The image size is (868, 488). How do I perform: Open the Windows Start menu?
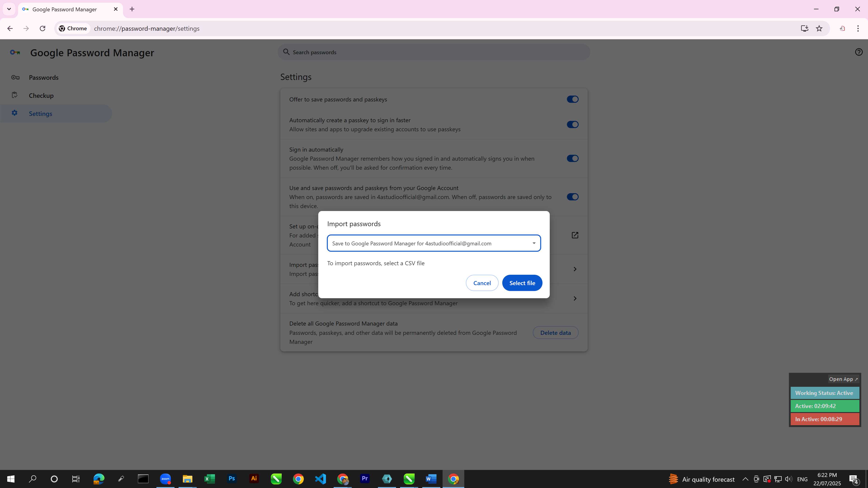[11, 479]
